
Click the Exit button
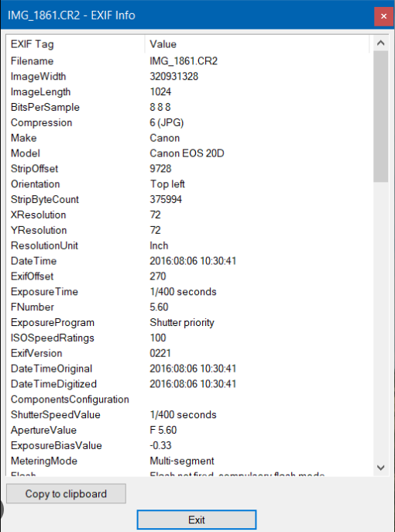click(x=197, y=520)
